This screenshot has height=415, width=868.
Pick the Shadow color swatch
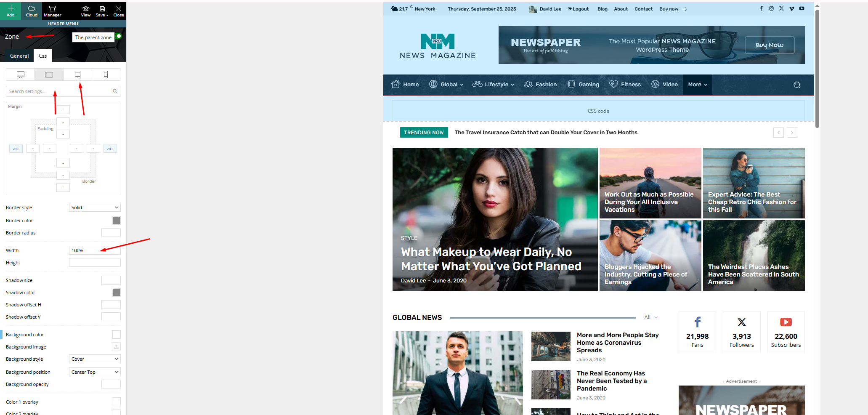(x=116, y=293)
